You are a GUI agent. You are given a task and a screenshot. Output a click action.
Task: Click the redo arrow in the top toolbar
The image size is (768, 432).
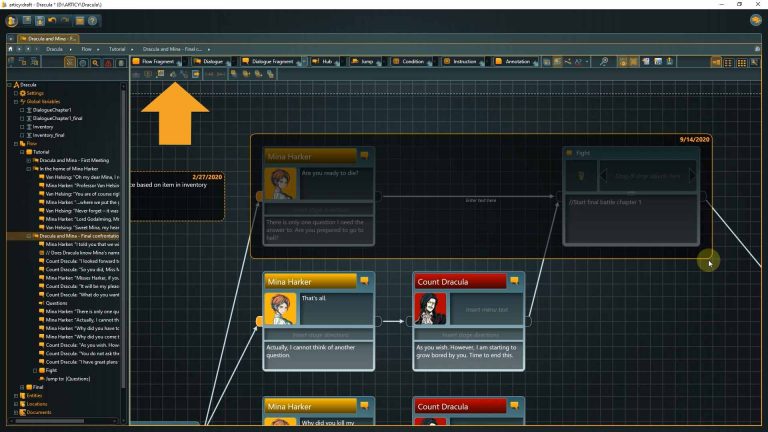tap(65, 21)
